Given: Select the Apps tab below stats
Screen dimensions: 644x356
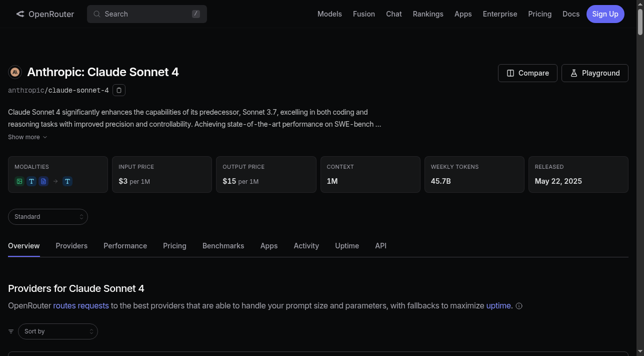Looking at the screenshot, I should tap(269, 246).
